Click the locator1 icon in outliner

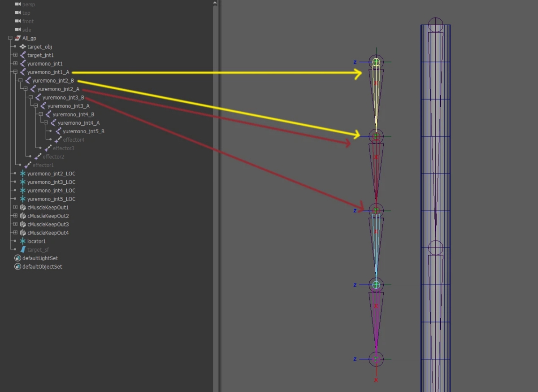(23, 241)
